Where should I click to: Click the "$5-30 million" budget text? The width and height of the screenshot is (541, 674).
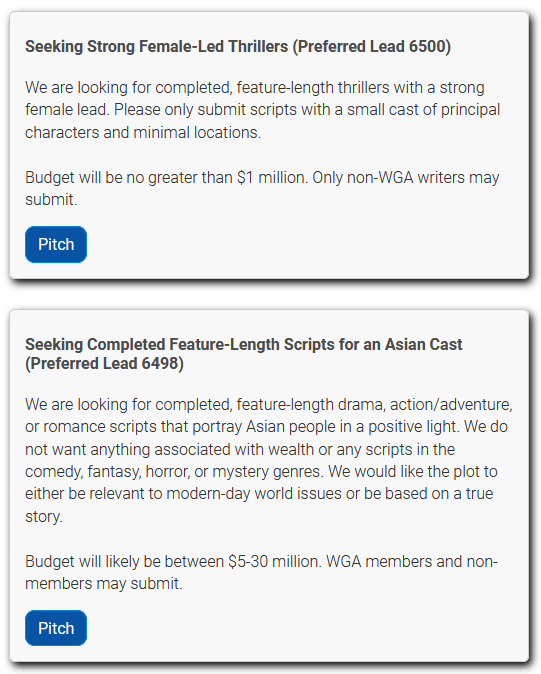tap(274, 561)
